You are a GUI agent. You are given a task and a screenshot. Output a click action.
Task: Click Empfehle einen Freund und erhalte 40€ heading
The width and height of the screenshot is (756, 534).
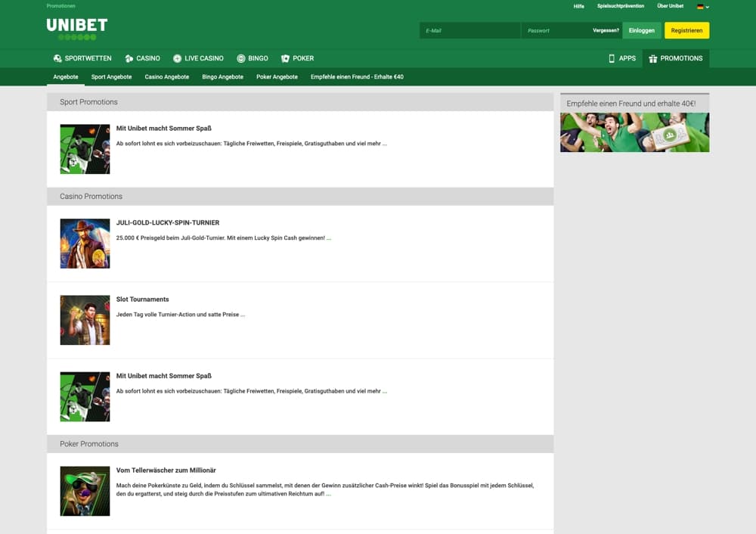point(631,104)
